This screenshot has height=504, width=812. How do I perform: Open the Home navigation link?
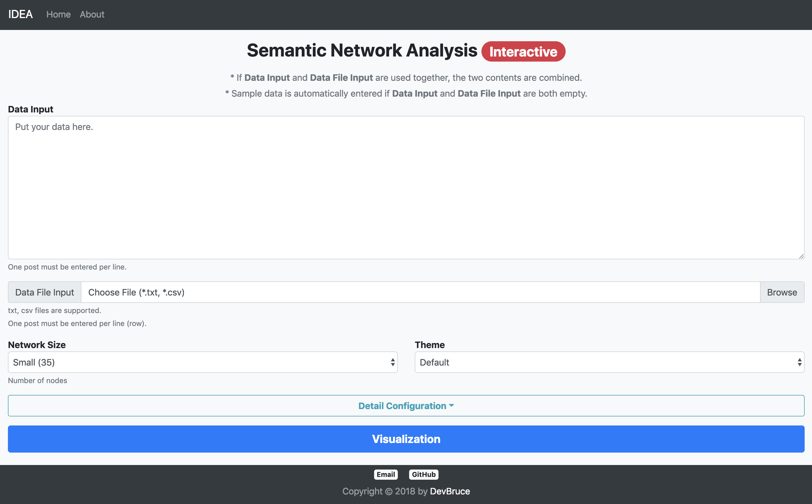click(58, 14)
